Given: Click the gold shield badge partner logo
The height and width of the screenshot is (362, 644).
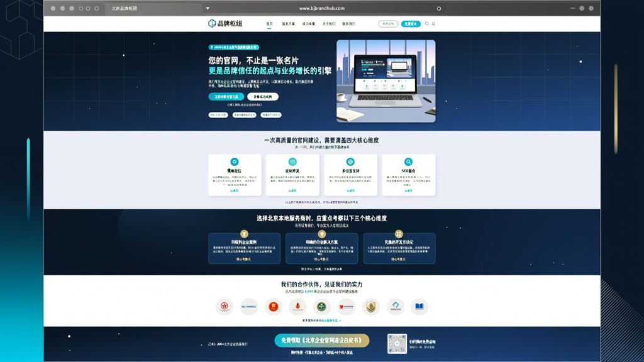Looking at the screenshot, I should coord(370,307).
